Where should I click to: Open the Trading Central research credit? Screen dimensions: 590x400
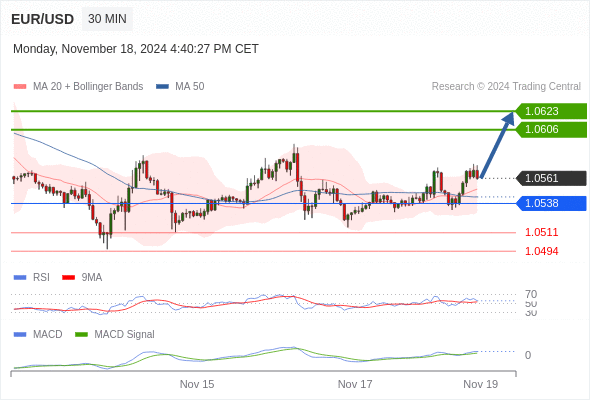click(506, 87)
